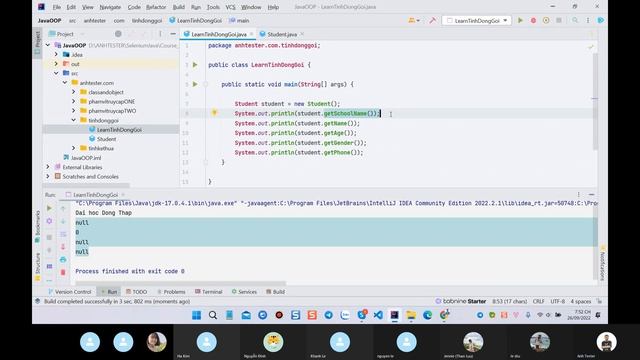Click the run gutter arrow beside class LearnTinhDongGoi
This screenshot has height=360, width=640.
pos(195,64)
